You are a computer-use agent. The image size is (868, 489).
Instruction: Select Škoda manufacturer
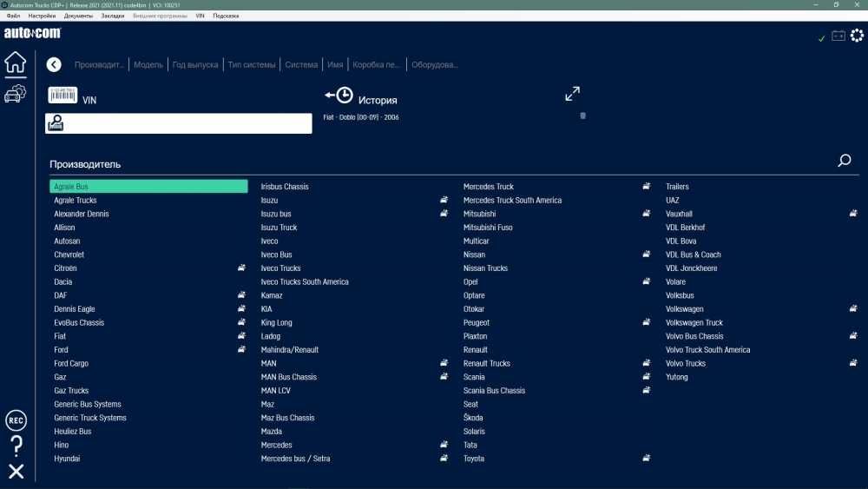point(473,418)
